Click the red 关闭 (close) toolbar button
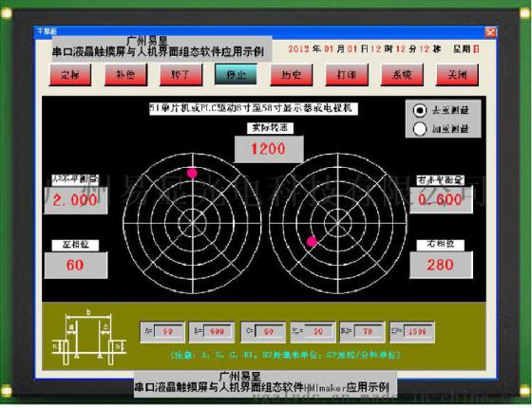The image size is (532, 408). coord(457,75)
